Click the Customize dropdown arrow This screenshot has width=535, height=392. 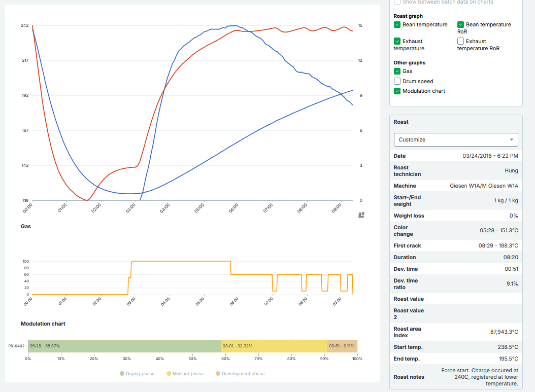pyautogui.click(x=511, y=139)
